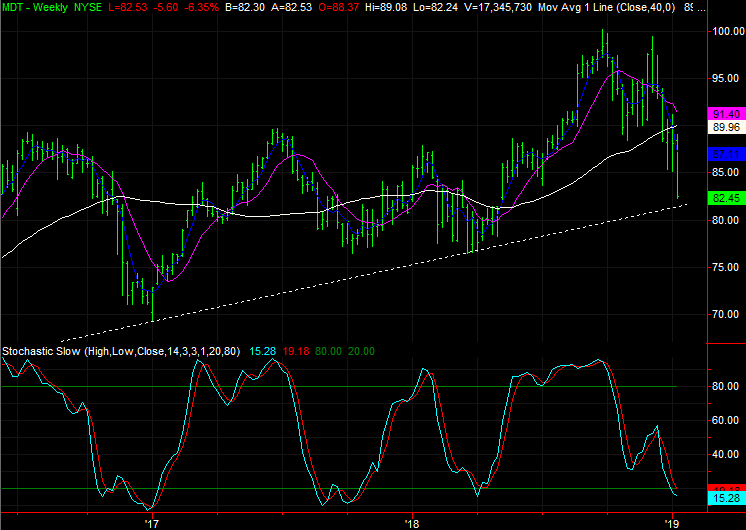
Task: Select the B=82.30 bid value
Action: point(246,7)
